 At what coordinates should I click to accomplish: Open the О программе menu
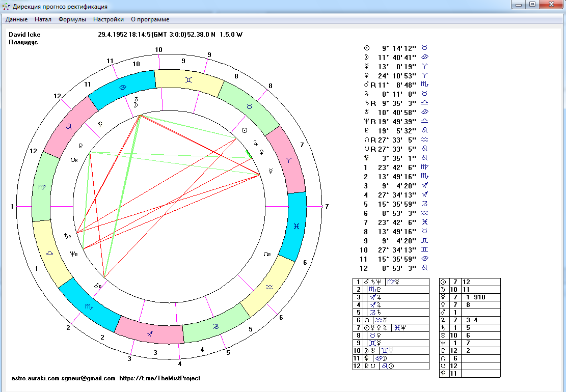tap(150, 19)
